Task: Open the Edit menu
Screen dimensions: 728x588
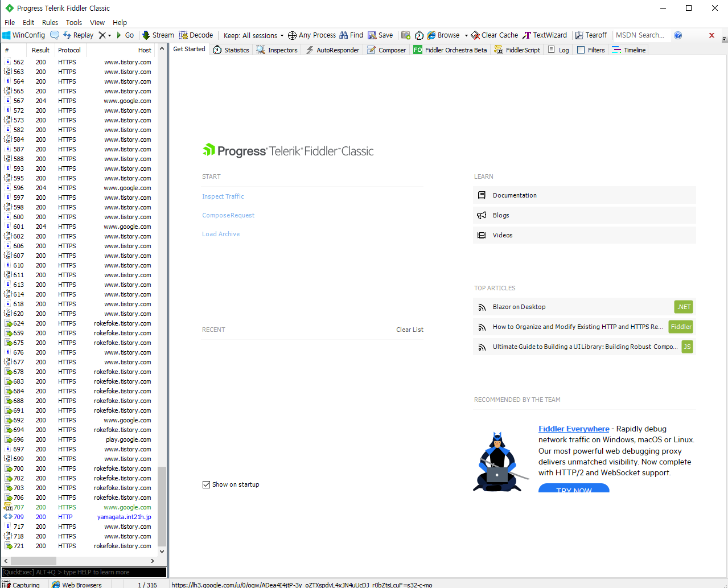Action: (x=28, y=23)
